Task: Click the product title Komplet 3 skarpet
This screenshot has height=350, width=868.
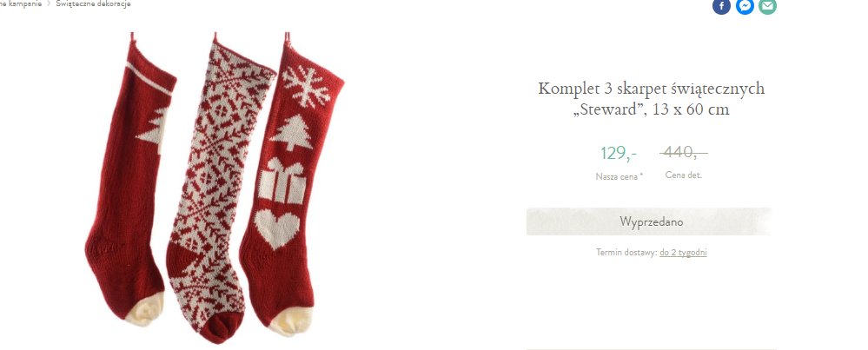Action: [651, 98]
